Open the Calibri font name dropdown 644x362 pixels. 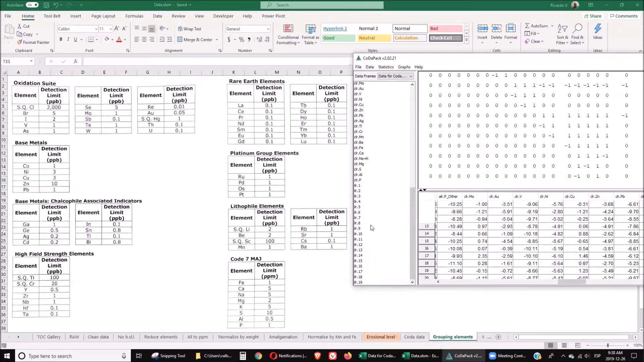click(96, 29)
